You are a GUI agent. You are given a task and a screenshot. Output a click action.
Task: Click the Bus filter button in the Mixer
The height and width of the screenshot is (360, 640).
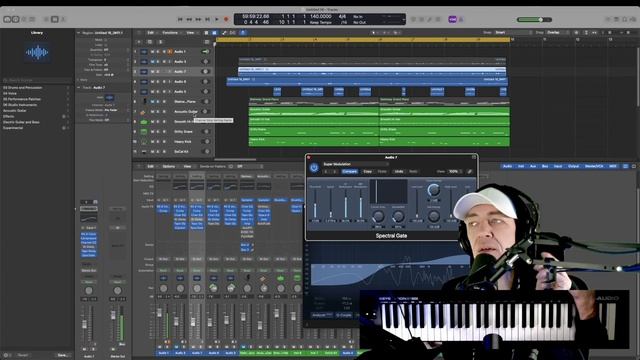[x=544, y=167]
